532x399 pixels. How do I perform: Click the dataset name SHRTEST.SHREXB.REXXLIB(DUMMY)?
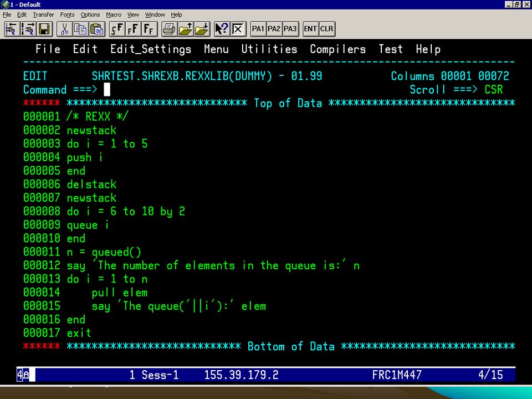tap(182, 76)
